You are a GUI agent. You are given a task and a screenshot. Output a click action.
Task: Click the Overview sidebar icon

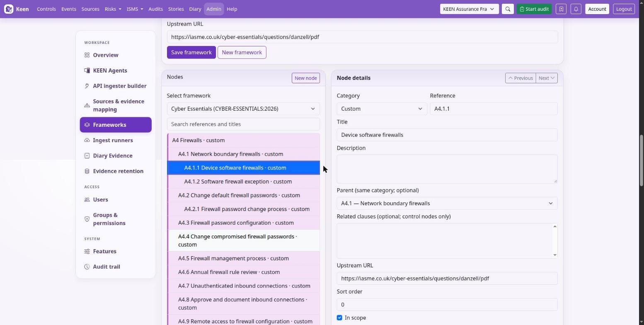(x=87, y=55)
